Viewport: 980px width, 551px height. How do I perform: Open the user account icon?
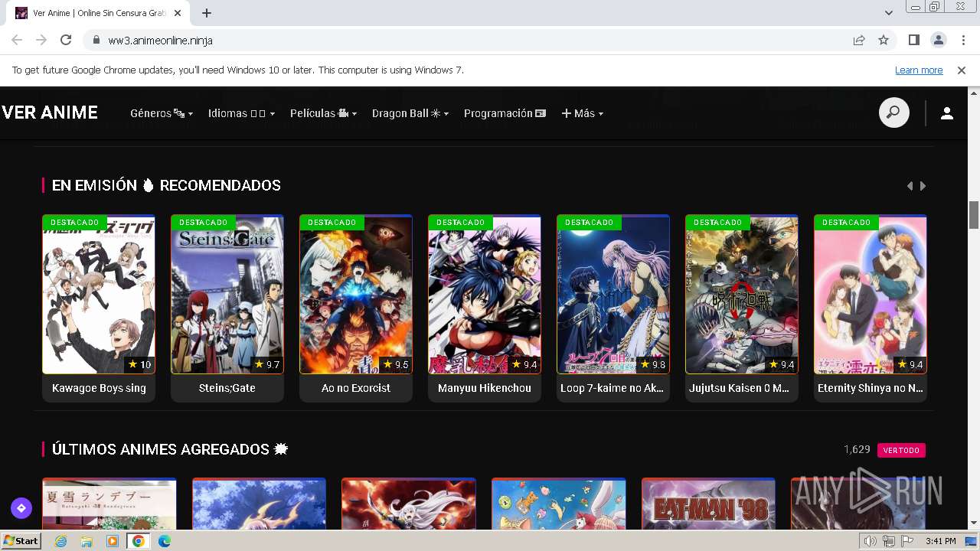(947, 113)
